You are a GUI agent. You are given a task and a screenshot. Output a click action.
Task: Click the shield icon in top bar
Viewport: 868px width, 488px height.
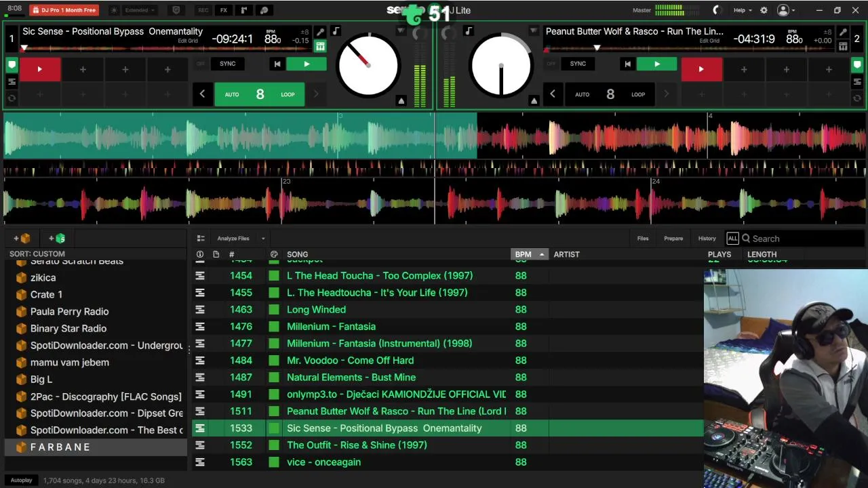(176, 10)
